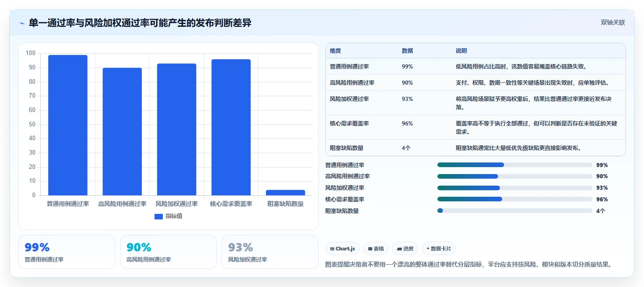Click the 双轴关联 label in header

click(x=613, y=22)
